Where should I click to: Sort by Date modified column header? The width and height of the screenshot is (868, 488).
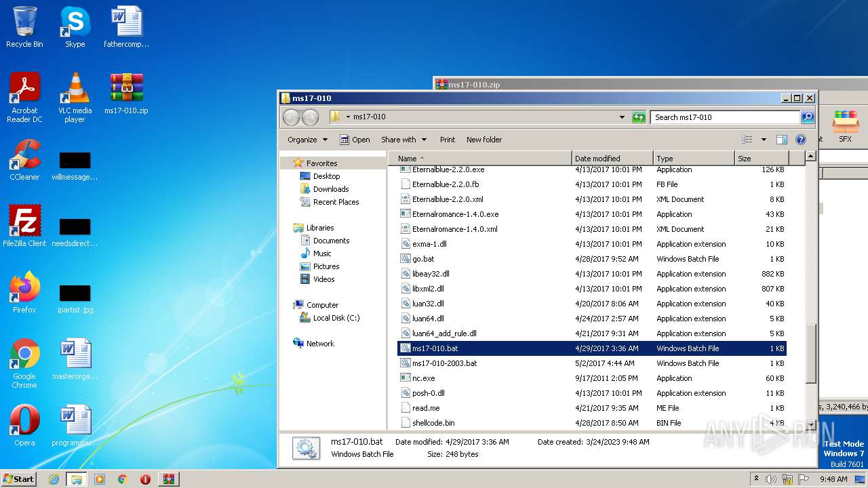pyautogui.click(x=612, y=159)
